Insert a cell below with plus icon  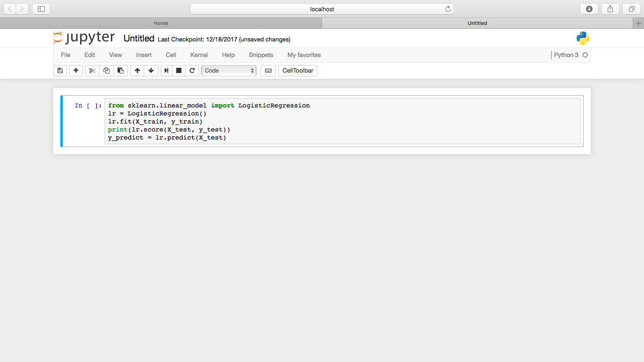76,71
